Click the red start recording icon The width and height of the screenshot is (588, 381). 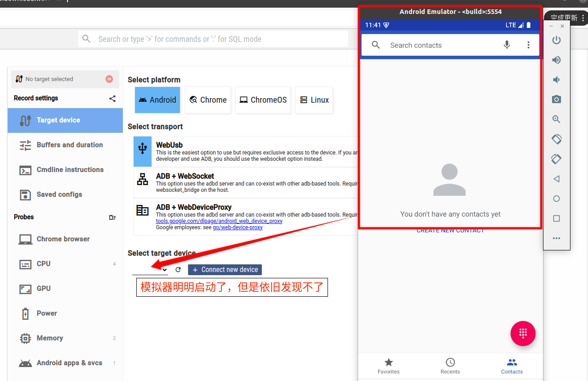click(109, 79)
